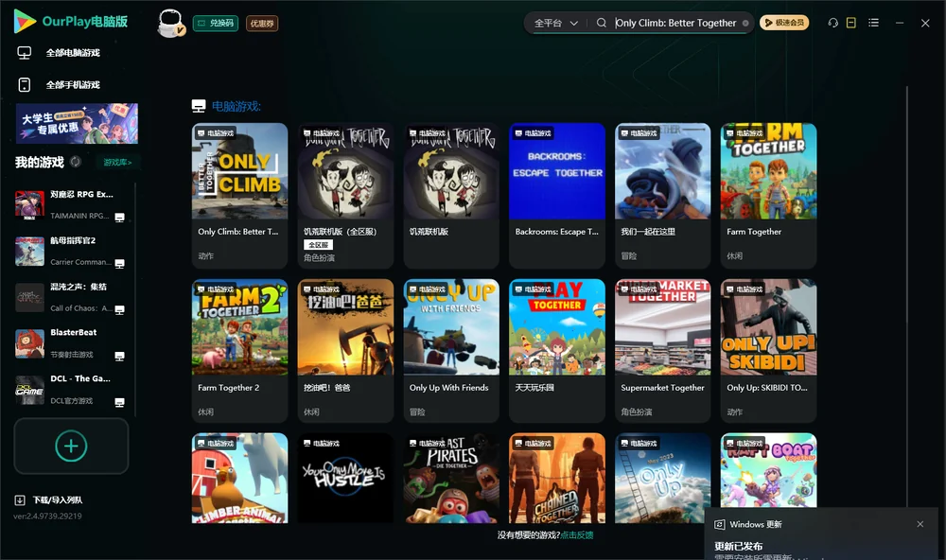Click the PC icon beside BlasterBeat
The image size is (946, 560).
tap(119, 356)
